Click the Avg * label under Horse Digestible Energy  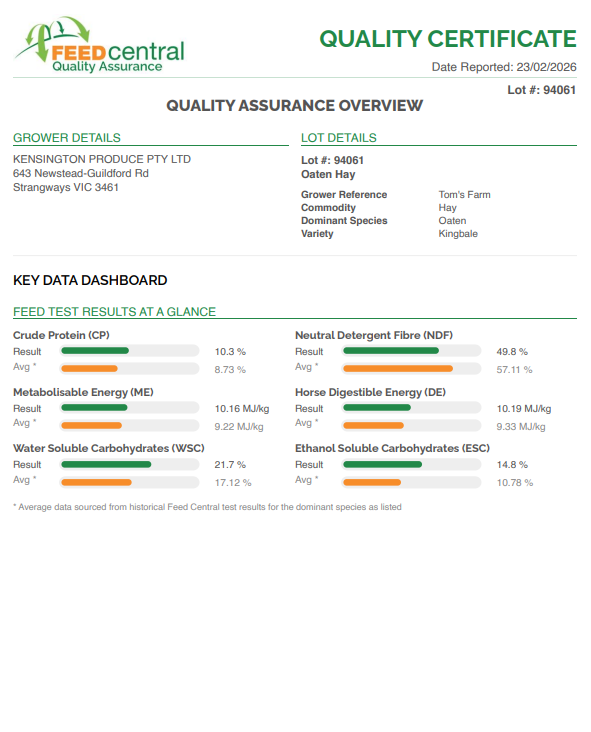[x=307, y=423]
